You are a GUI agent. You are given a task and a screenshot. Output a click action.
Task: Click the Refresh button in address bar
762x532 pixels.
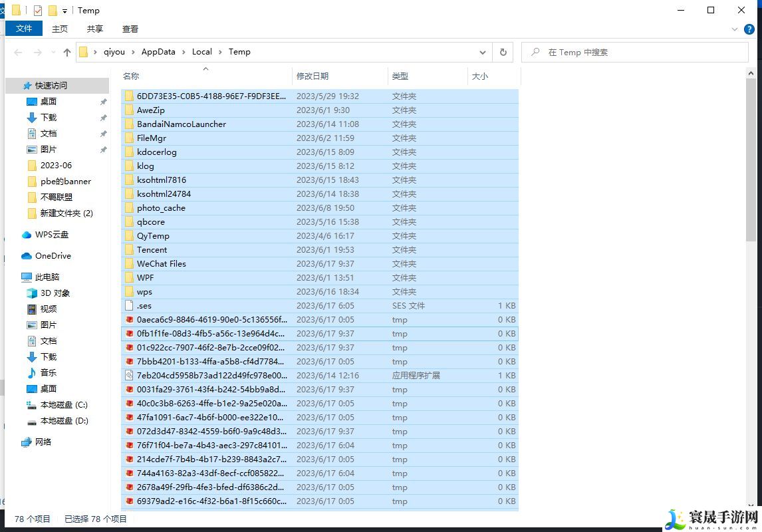pyautogui.click(x=503, y=52)
